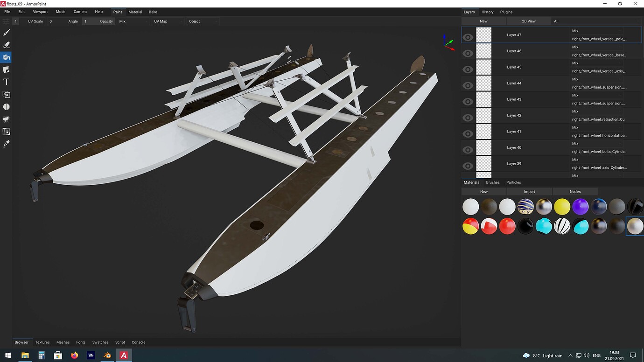Screen dimensions: 644x362
Task: Adjust the Opacity slider field
Action: pyautogui.click(x=98, y=21)
